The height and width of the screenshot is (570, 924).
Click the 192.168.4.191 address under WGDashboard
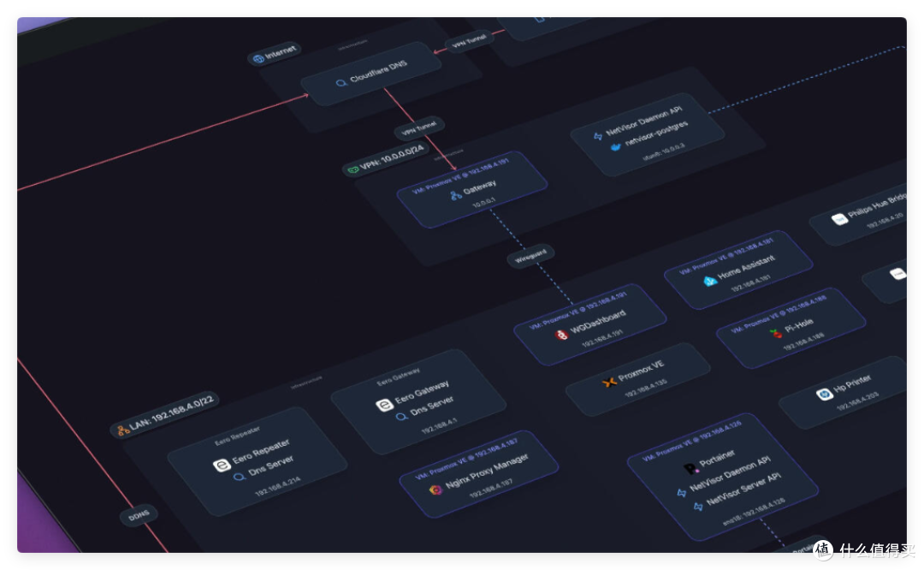click(602, 338)
